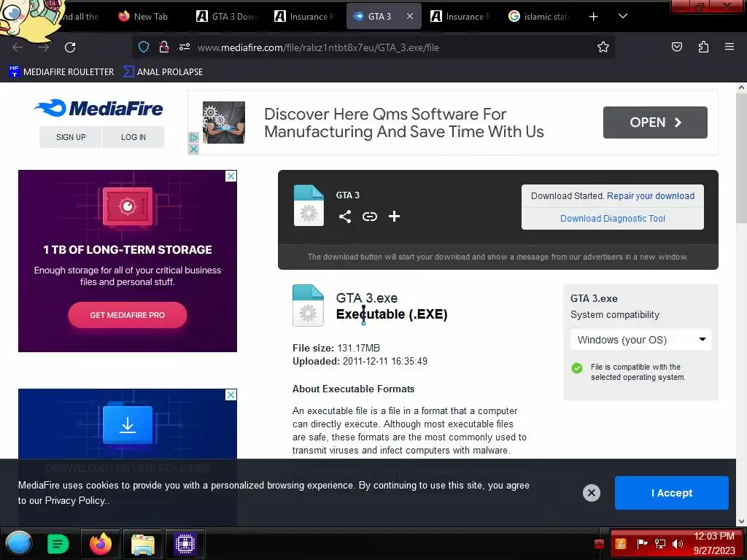Click the MediaFire logo
The width and height of the screenshot is (747, 560).
(98, 108)
